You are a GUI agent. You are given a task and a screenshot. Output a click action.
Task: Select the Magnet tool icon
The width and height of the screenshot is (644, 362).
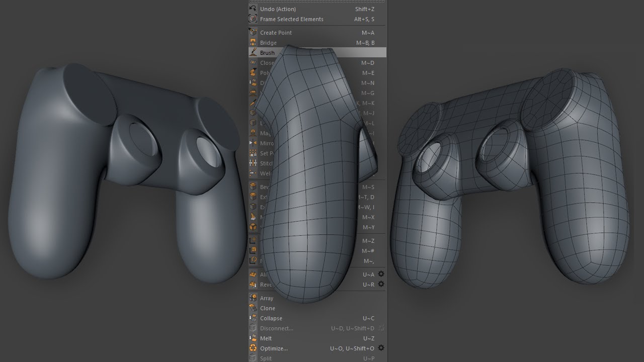coord(253,133)
